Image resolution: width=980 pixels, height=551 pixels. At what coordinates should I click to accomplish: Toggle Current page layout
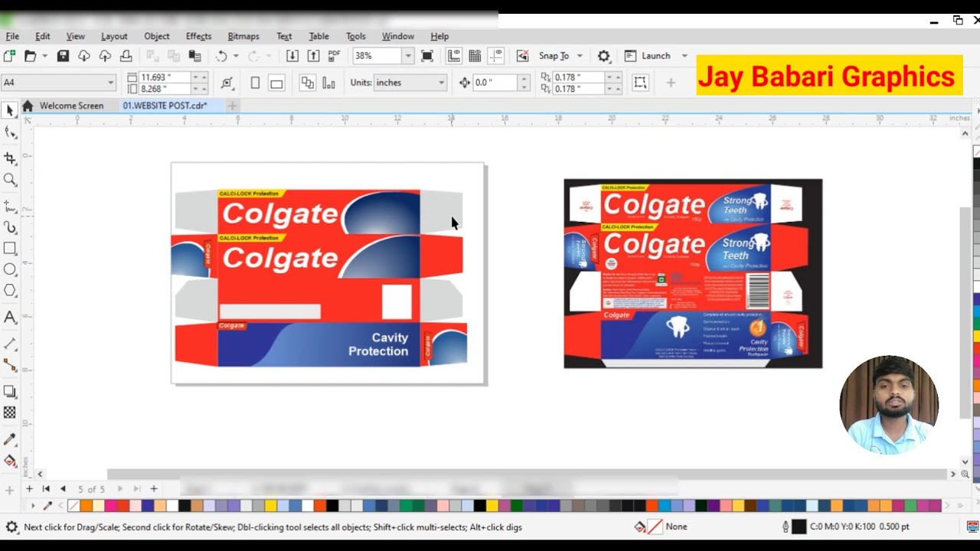tap(329, 83)
